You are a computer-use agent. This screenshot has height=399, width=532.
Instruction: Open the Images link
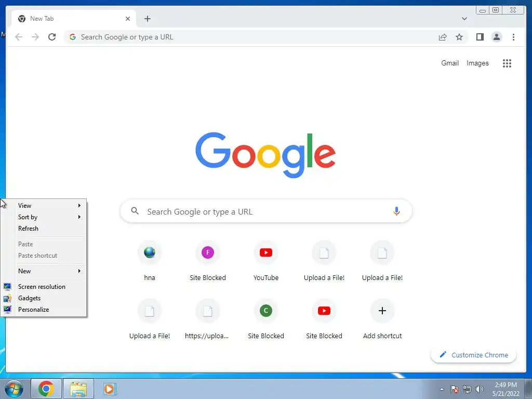point(477,63)
